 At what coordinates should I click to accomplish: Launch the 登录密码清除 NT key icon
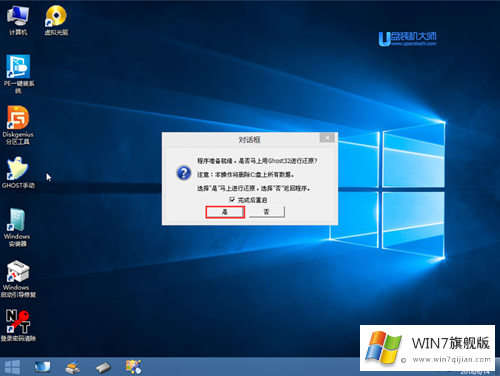click(18, 325)
